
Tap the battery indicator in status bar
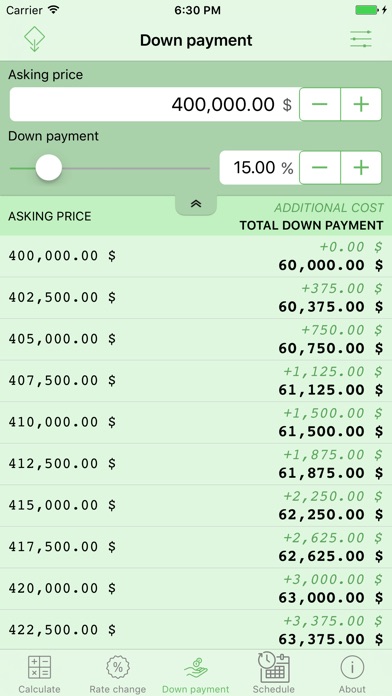point(367,10)
